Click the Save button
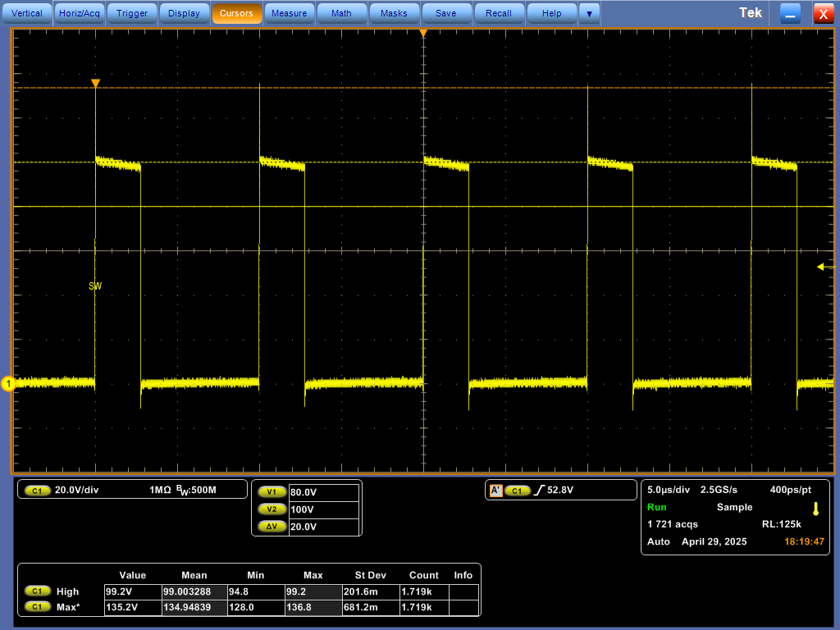840x630 pixels. [445, 13]
